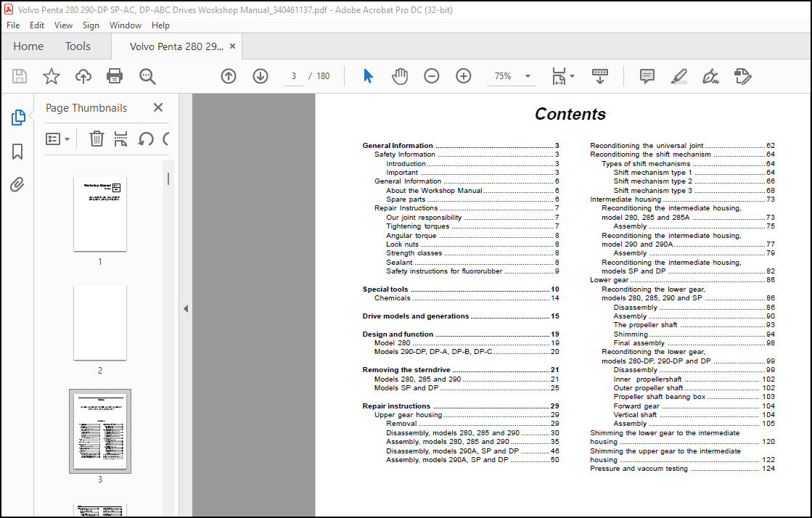This screenshot has width=812, height=518.
Task: Go to previous page arrow icon
Action: (x=229, y=76)
